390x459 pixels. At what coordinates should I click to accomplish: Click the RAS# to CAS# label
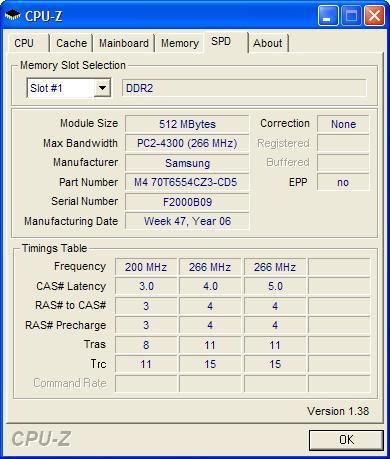click(70, 305)
